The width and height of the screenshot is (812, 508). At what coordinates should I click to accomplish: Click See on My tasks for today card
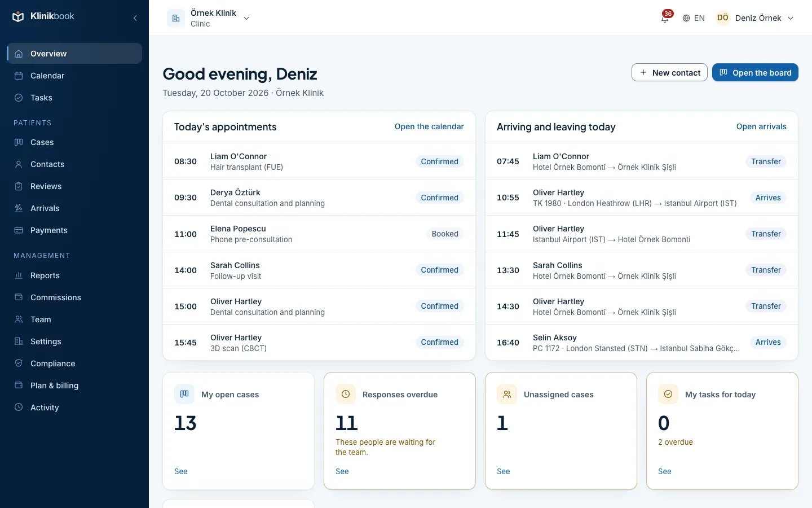point(665,471)
